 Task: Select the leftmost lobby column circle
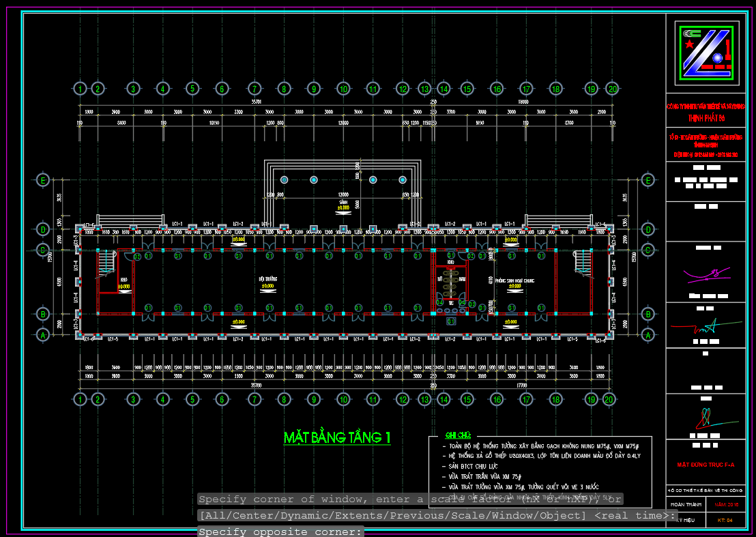tap(284, 179)
